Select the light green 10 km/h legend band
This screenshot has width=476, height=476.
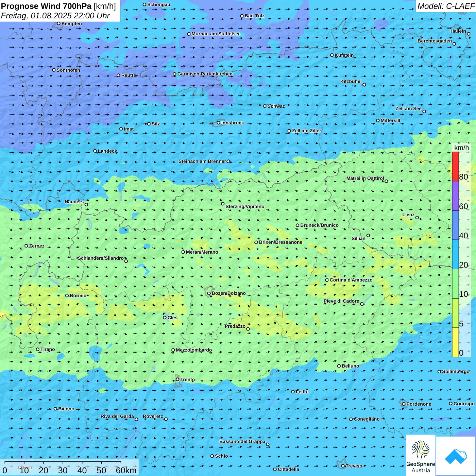[455, 284]
